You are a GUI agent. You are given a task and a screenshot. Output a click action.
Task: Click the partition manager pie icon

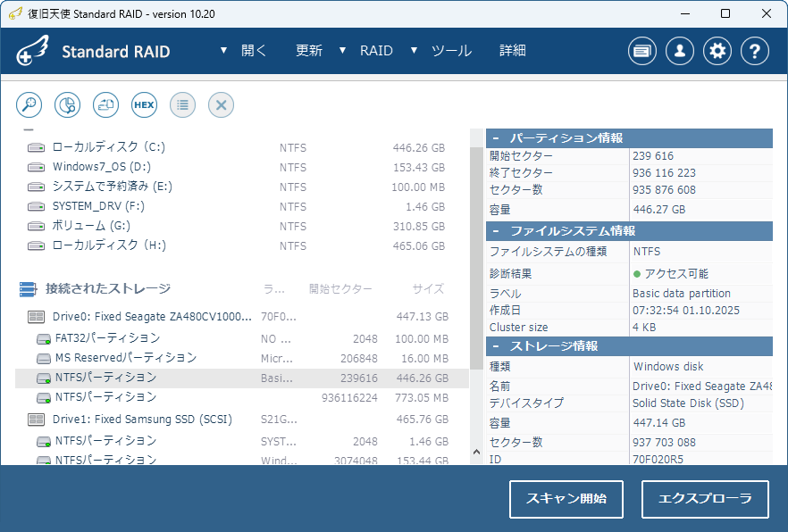[67, 105]
